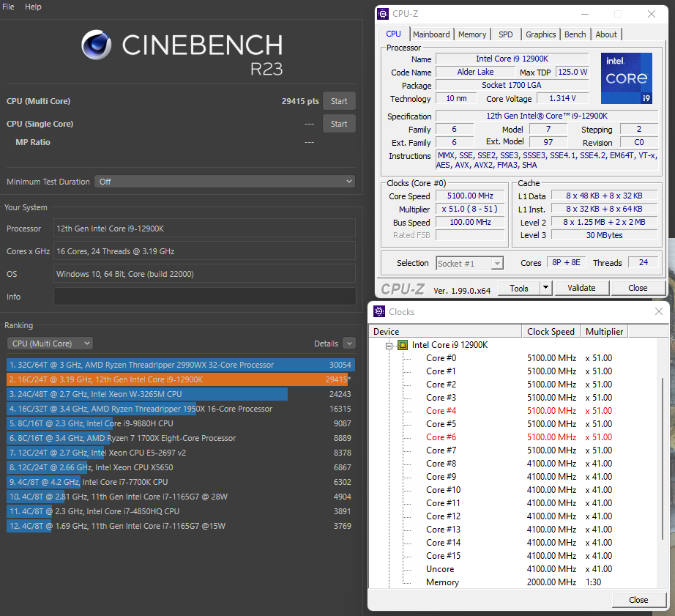This screenshot has width=675, height=616.
Task: Select the CPU tab in CPU-Z
Action: 393,34
